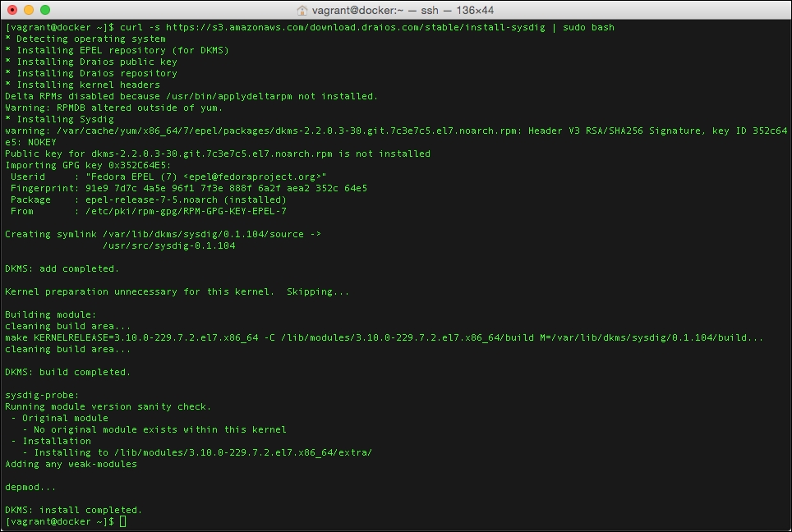Click the 'Delta RPMs disabled' message line
Screen dimensions: 792x532
coord(191,96)
